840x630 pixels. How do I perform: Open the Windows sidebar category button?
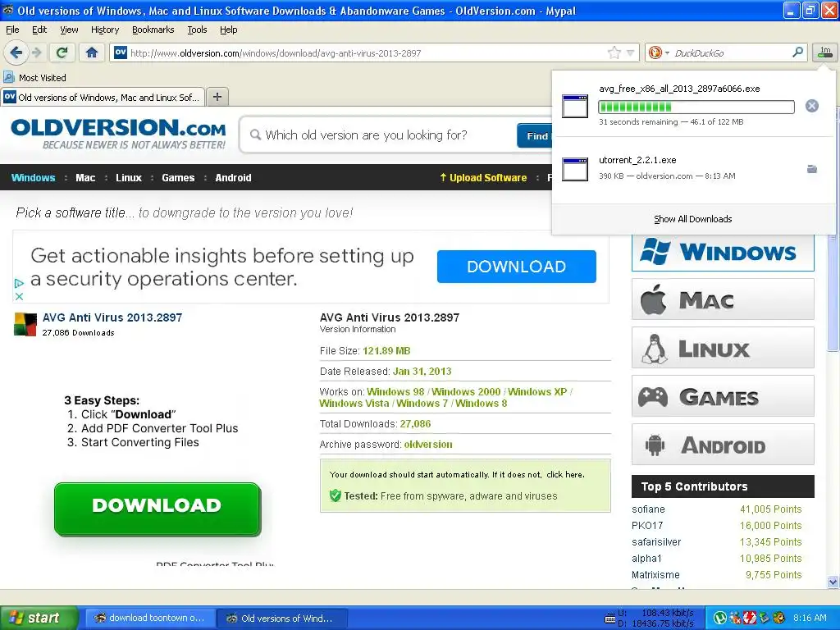click(723, 253)
